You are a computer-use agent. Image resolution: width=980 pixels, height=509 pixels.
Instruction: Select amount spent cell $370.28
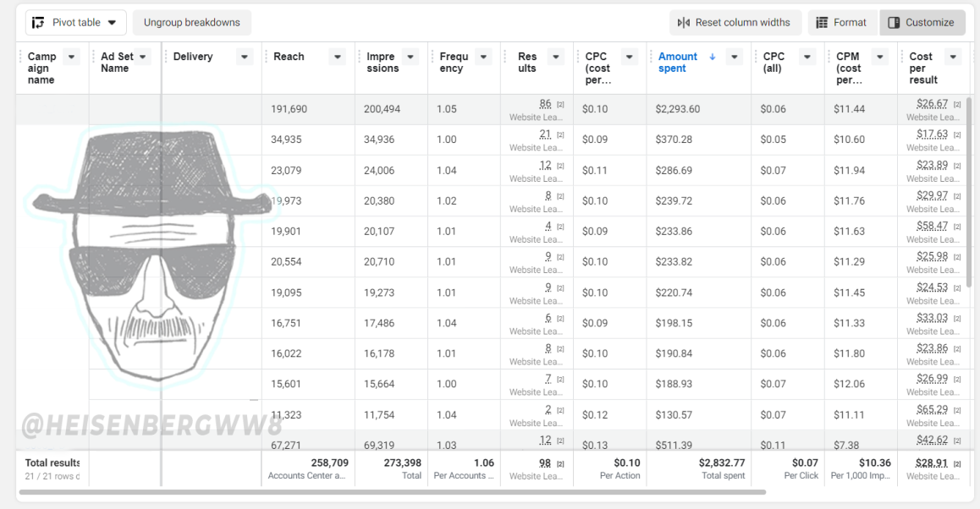pos(699,140)
